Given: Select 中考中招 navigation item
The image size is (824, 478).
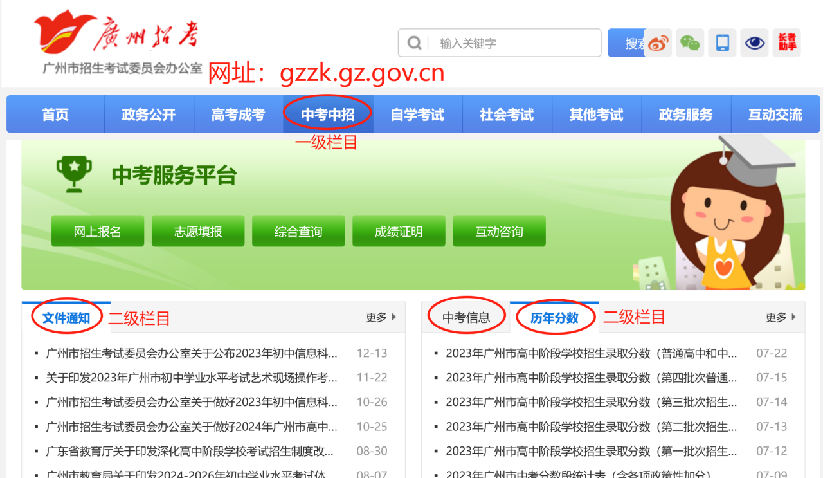Looking at the screenshot, I should click(328, 115).
